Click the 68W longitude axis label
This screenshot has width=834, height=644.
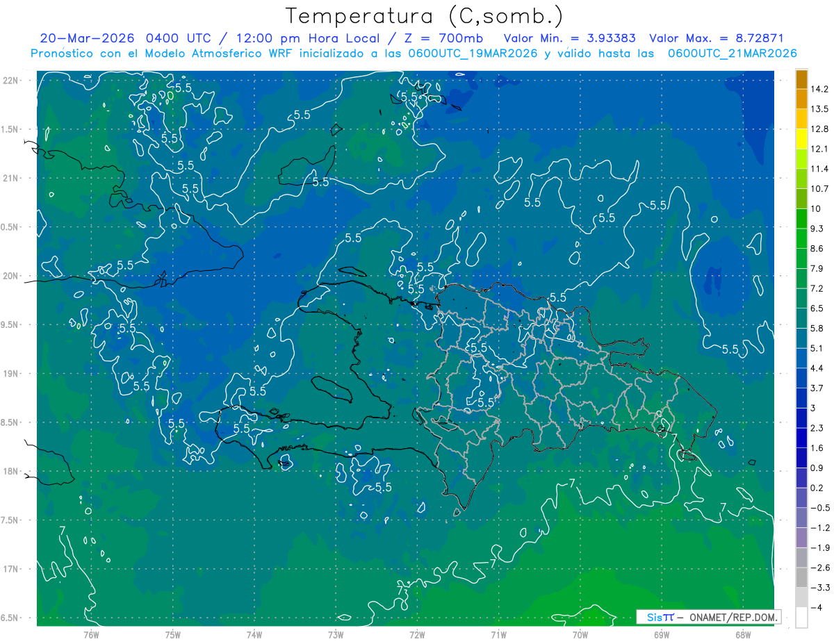[x=743, y=634]
